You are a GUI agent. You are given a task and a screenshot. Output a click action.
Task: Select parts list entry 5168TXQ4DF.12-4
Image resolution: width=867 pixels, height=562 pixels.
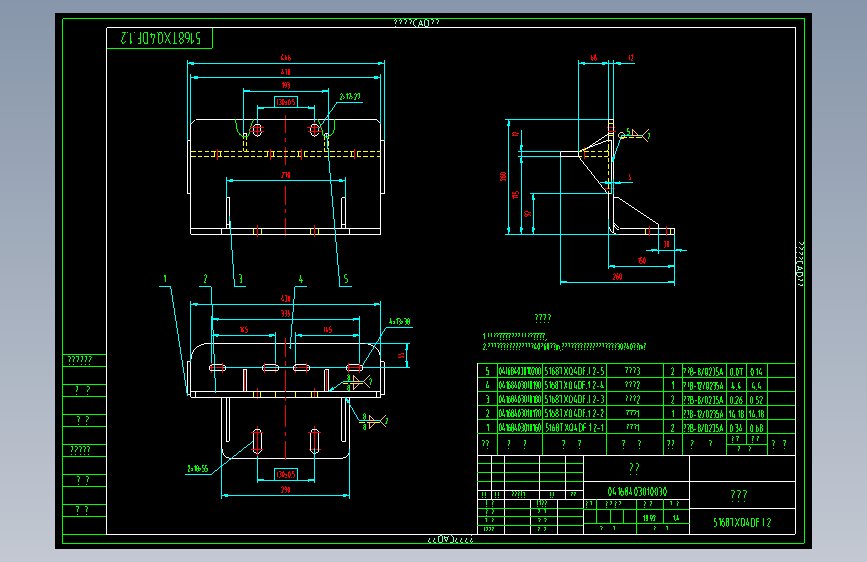point(574,385)
